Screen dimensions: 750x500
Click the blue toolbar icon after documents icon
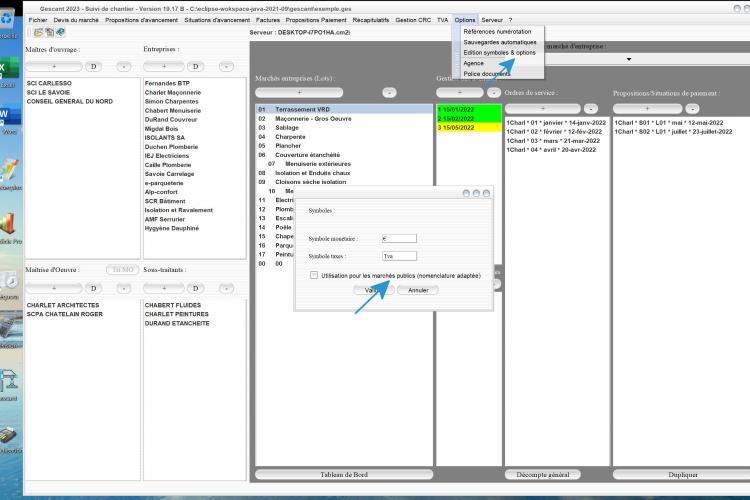pos(60,33)
